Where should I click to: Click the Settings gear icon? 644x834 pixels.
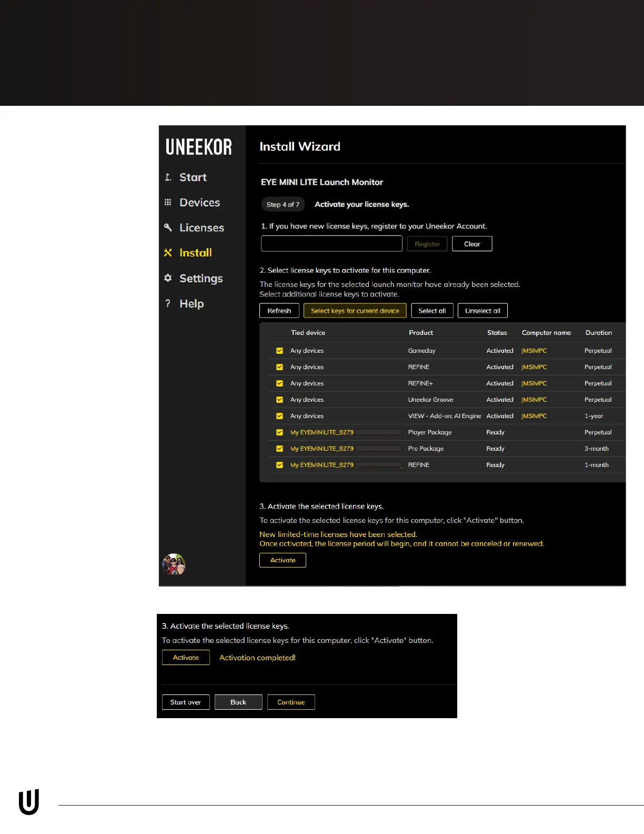tap(168, 278)
